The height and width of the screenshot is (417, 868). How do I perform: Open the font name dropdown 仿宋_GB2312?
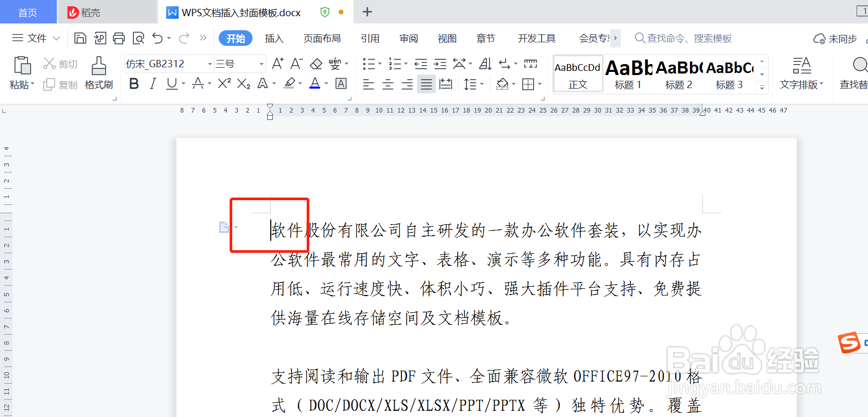[x=210, y=64]
